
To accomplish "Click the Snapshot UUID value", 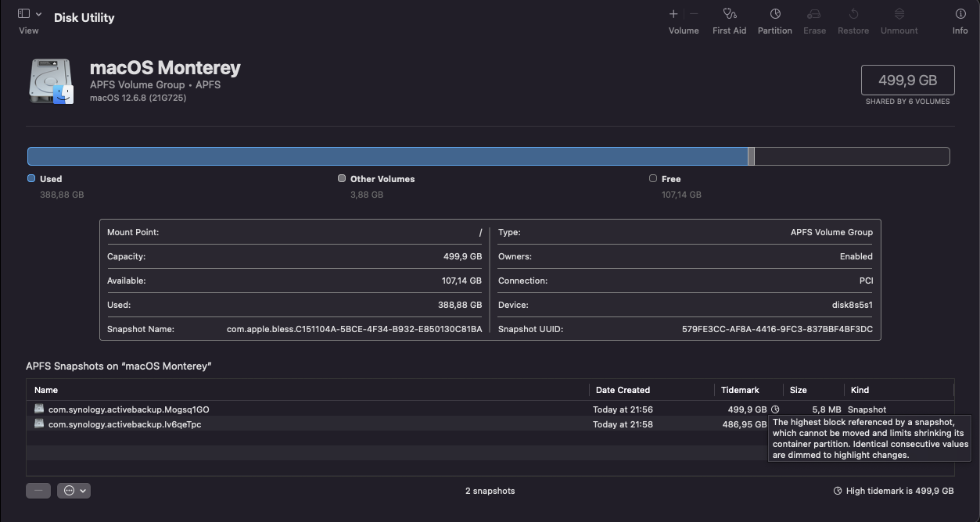I will pos(777,329).
